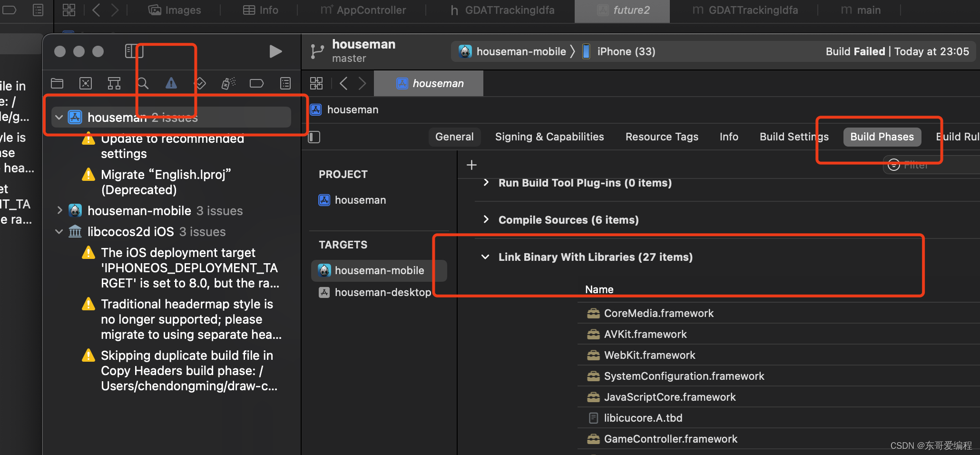This screenshot has height=455, width=980.
Task: Click the houseman-mobile scheme selector
Action: [513, 51]
